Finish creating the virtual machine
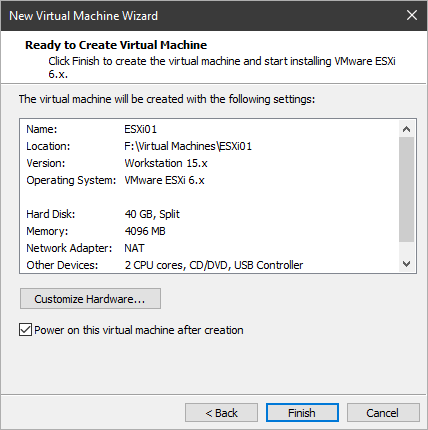The image size is (428, 430). (x=302, y=413)
